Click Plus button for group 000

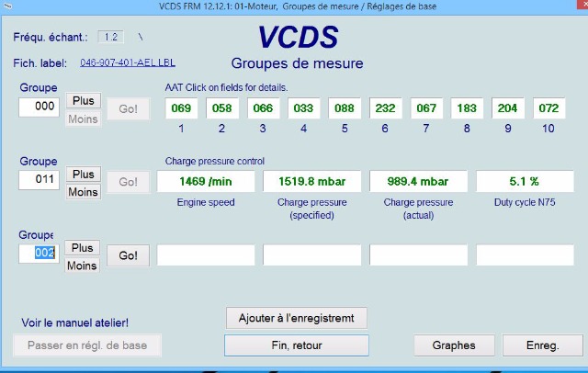(x=84, y=100)
